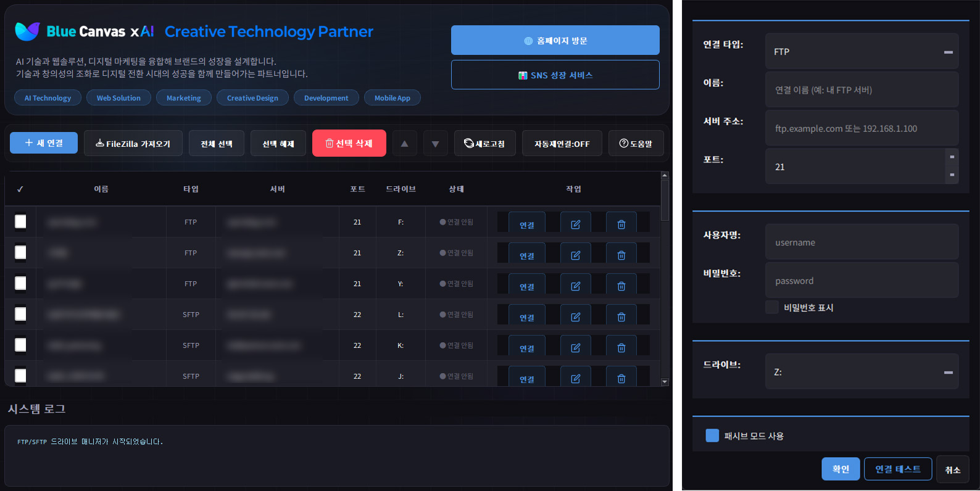The width and height of the screenshot is (980, 491).
Task: Toggle the 자동재연결:OFF button
Action: coord(562,144)
